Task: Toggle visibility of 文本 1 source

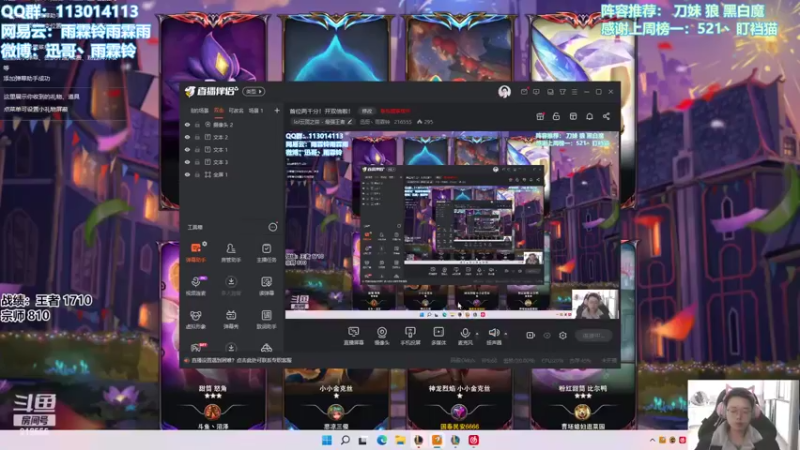Action: tap(187, 149)
